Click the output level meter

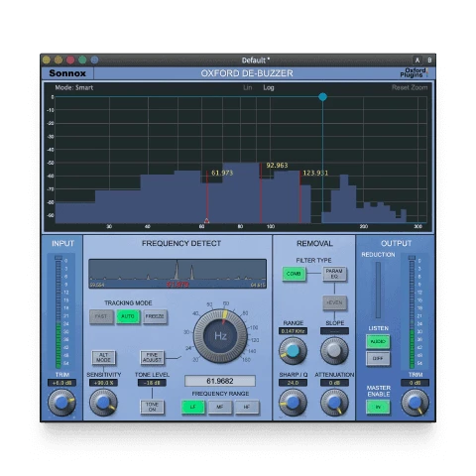(x=412, y=312)
